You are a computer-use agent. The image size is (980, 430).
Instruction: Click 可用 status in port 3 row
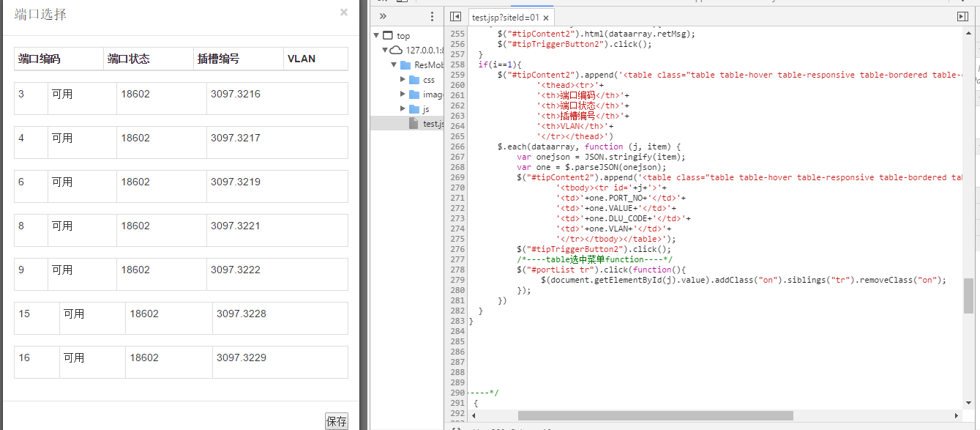coord(62,94)
